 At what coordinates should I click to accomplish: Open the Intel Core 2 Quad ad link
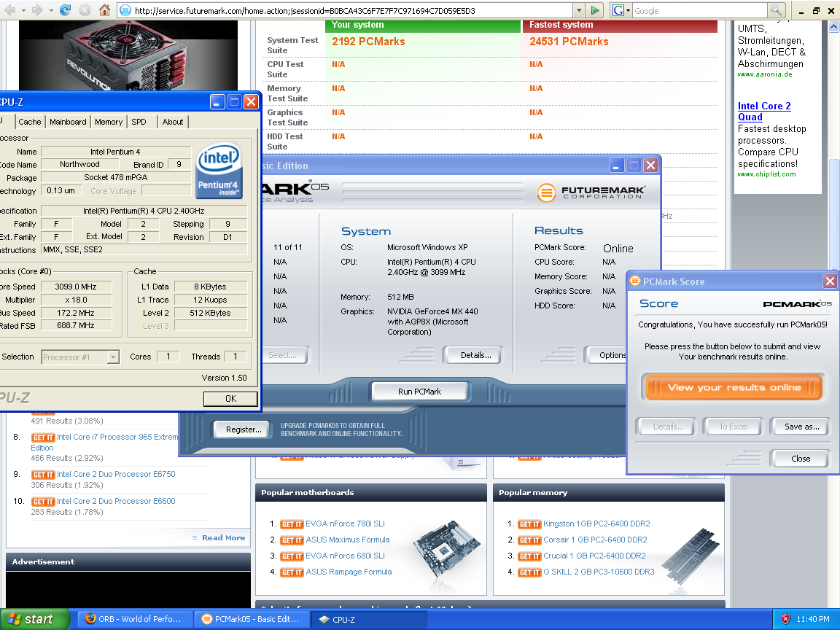pyautogui.click(x=764, y=112)
